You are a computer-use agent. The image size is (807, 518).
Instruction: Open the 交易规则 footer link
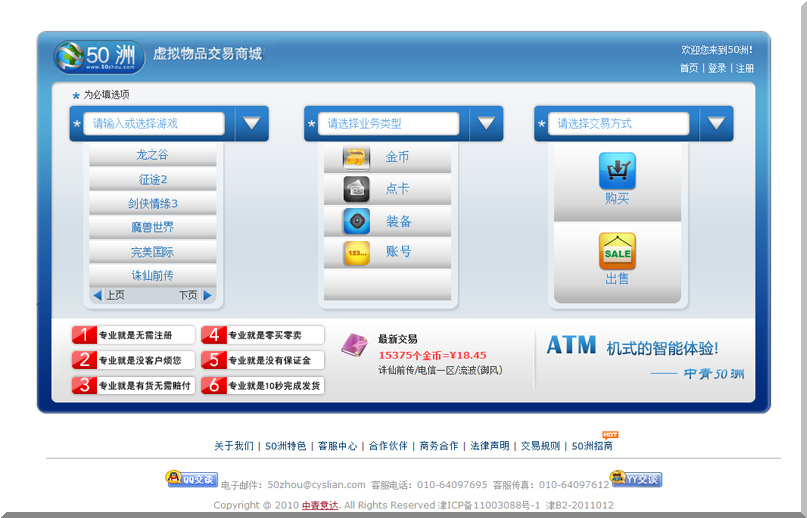tap(540, 446)
